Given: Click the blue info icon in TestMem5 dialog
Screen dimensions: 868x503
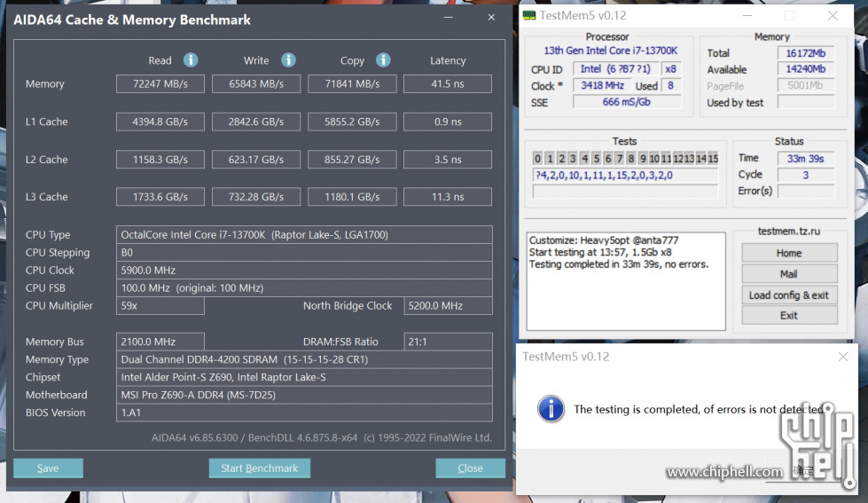Looking at the screenshot, I should (x=551, y=409).
